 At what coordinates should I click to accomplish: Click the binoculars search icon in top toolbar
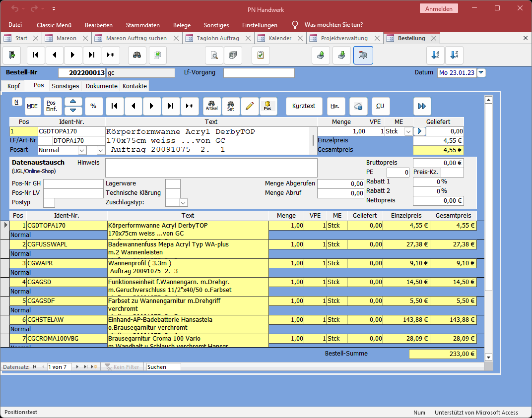click(137, 55)
